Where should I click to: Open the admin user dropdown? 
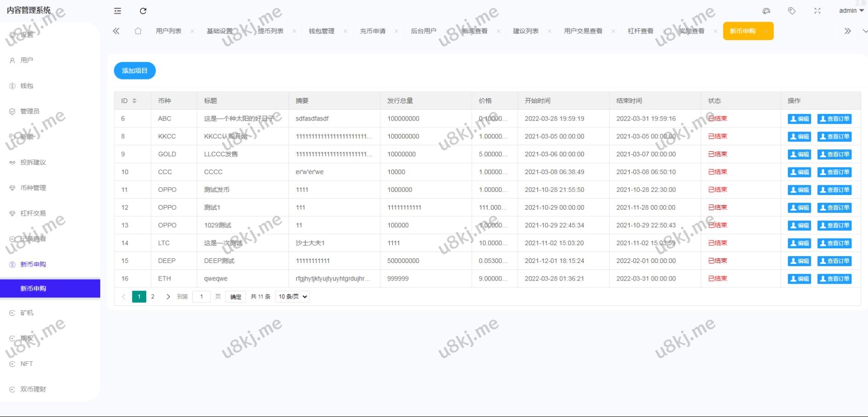click(x=851, y=11)
